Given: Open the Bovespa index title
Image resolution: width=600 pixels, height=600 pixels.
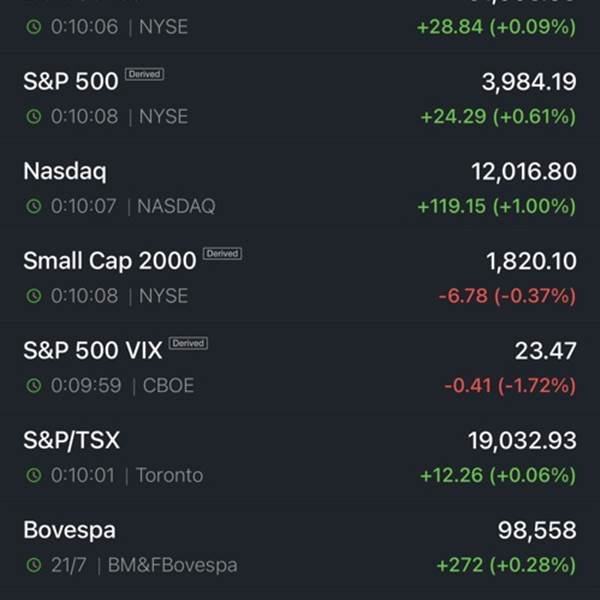Looking at the screenshot, I should (x=69, y=530).
